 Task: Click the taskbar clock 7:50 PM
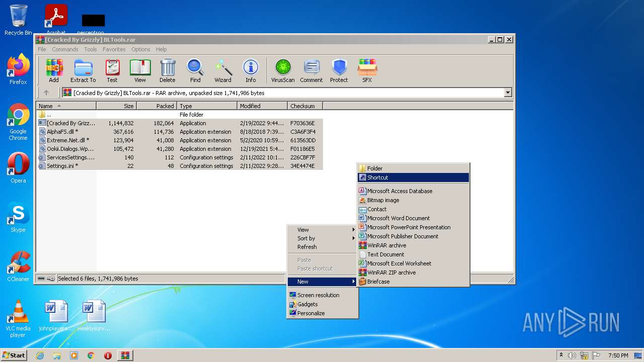(618, 355)
